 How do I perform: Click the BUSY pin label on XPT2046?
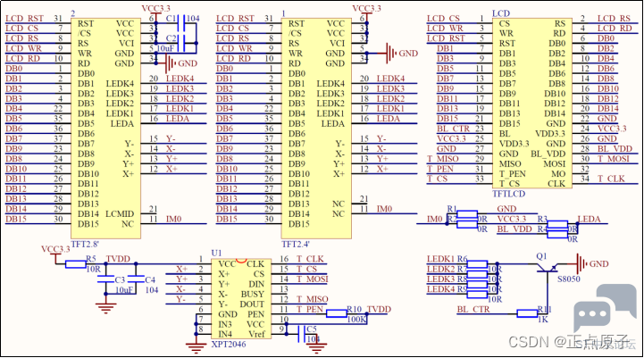point(253,295)
